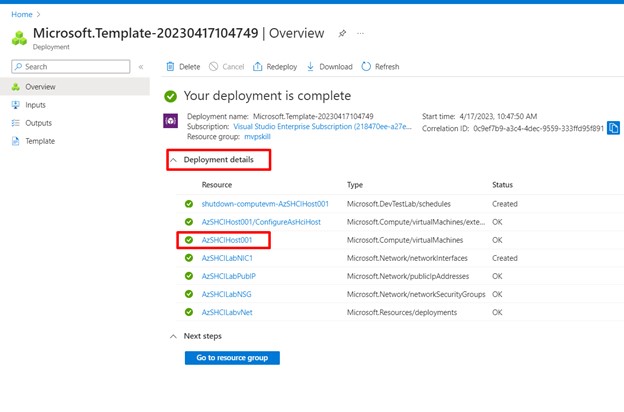Click the Cancel circle-slash icon
The width and height of the screenshot is (624, 412).
coord(214,66)
